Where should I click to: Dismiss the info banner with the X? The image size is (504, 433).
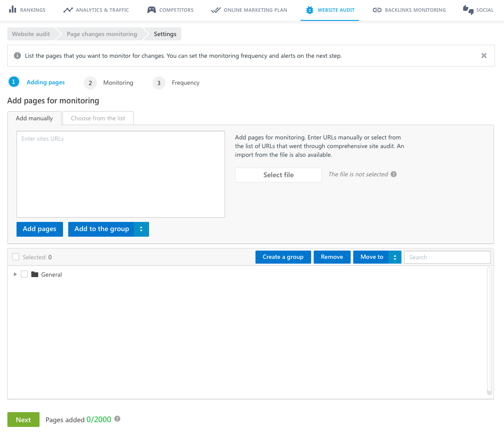pos(484,56)
